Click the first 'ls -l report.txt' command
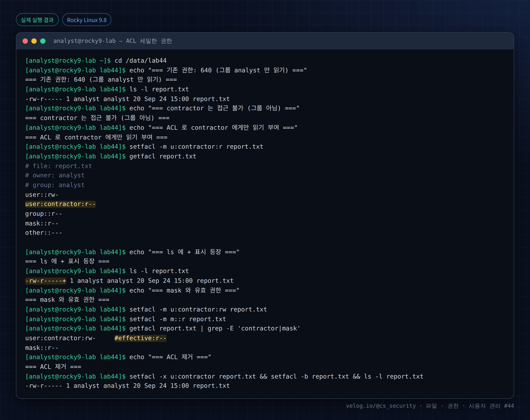The width and height of the screenshot is (530, 420). coord(159,89)
